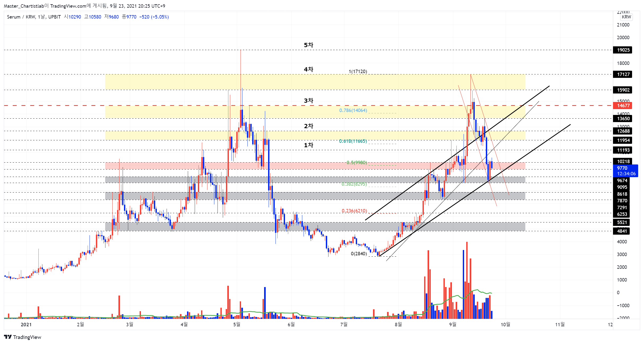Screen dimensions: 644x344
Task: Click the red 14677 price label
Action: coord(623,106)
